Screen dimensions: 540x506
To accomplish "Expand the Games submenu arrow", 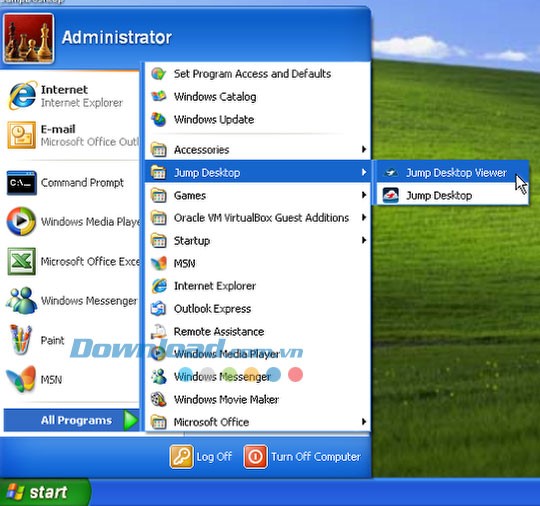I will [364, 195].
